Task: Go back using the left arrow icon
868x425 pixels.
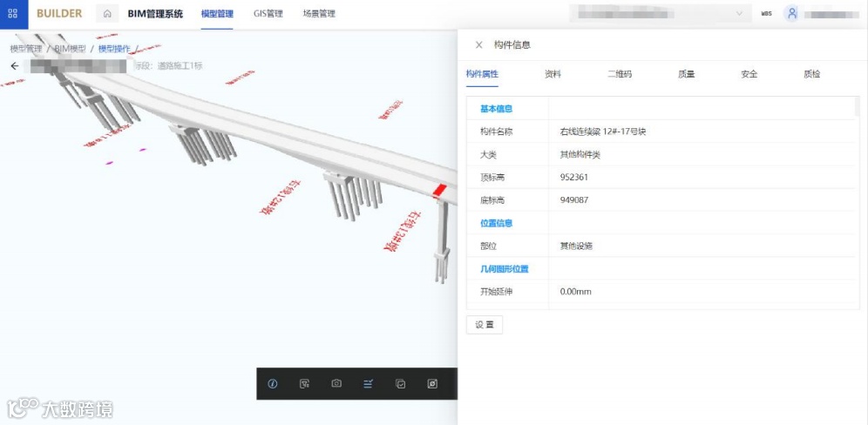Action: [15, 66]
